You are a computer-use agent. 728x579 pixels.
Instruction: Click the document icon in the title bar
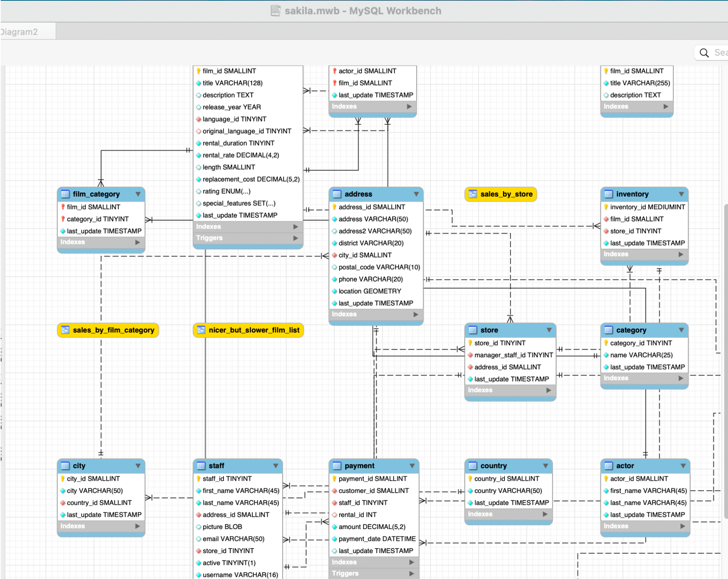pyautogui.click(x=276, y=11)
